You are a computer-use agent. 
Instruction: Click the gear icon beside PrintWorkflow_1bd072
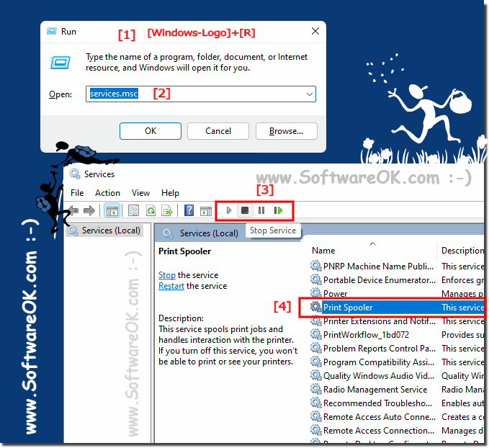click(316, 334)
